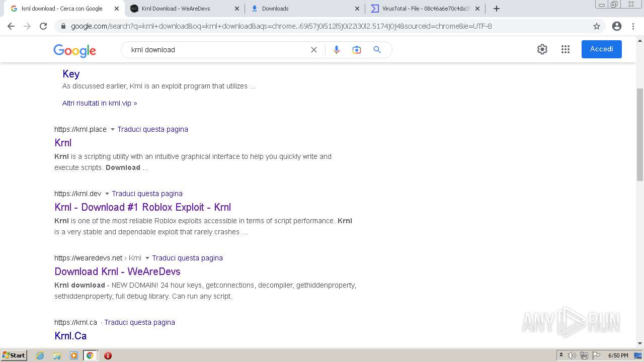This screenshot has width=644, height=362.
Task: Open media player from taskbar
Action: pos(73,355)
